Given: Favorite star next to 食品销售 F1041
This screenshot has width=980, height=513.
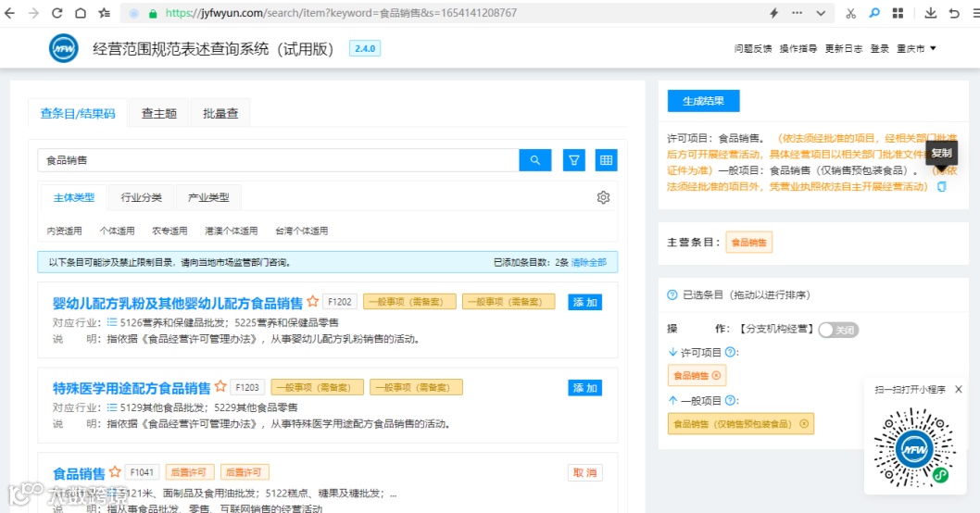Looking at the screenshot, I should (115, 471).
